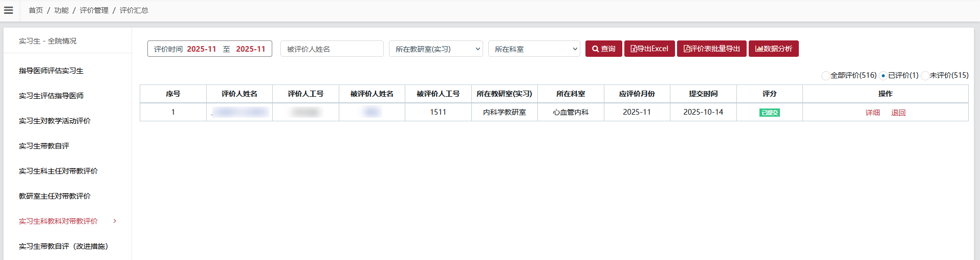The height and width of the screenshot is (260, 980).
Task: Click 2025-10-14 submission date cell
Action: pyautogui.click(x=703, y=112)
